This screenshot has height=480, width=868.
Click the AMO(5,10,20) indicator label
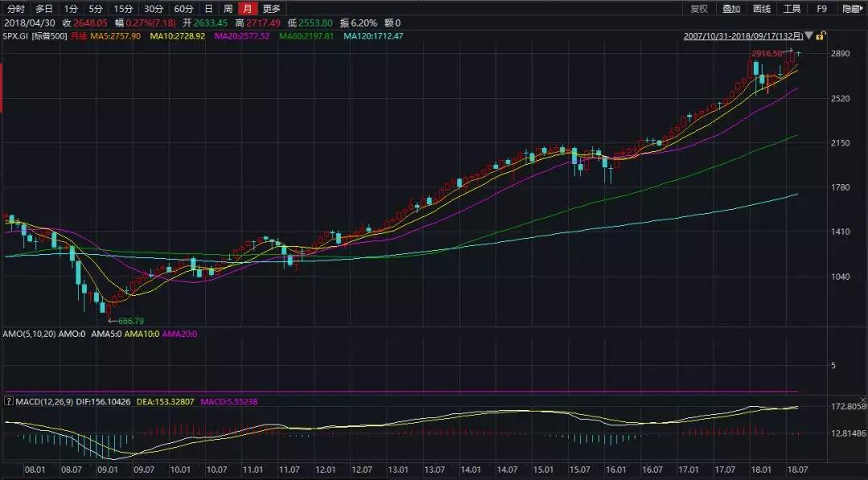(30, 334)
